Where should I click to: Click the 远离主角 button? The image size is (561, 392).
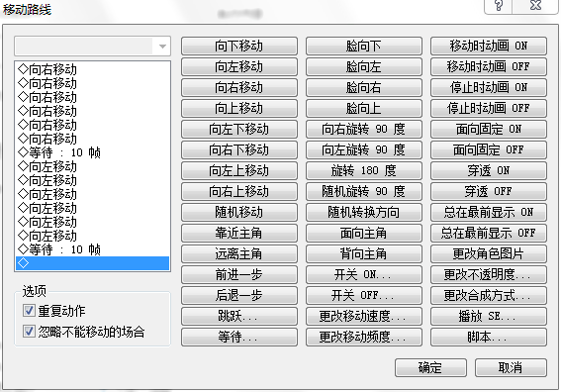click(239, 253)
